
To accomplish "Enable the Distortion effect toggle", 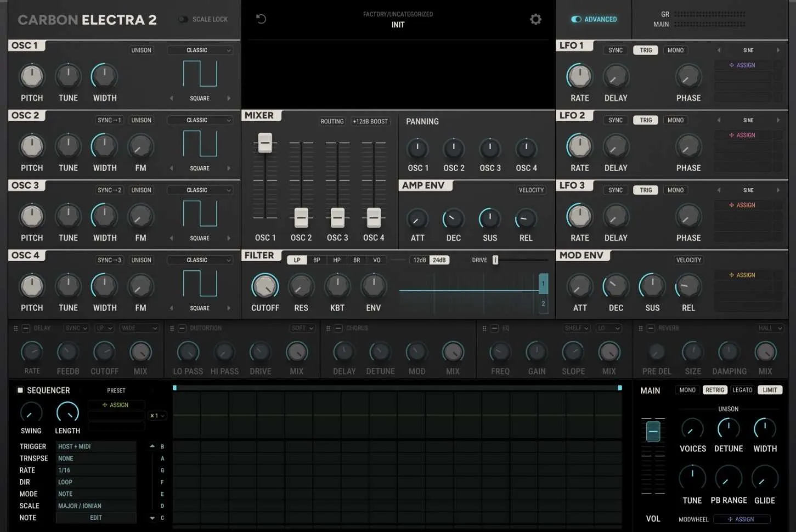I will click(x=182, y=328).
